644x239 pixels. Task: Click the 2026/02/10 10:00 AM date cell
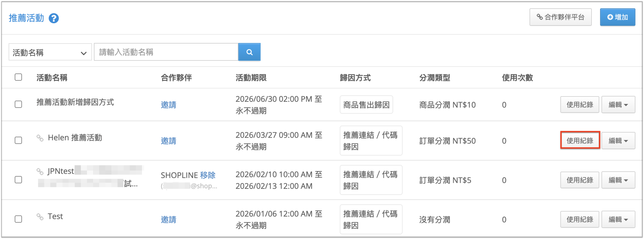pyautogui.click(x=279, y=180)
